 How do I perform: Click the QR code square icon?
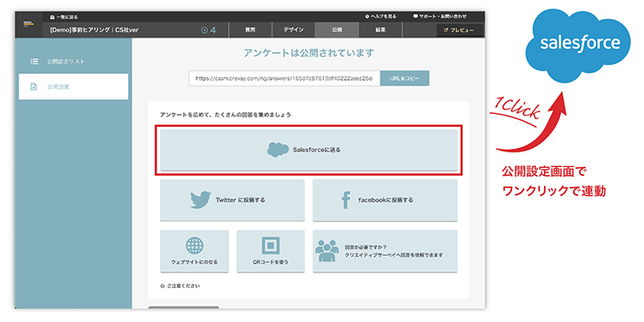pos(271,245)
